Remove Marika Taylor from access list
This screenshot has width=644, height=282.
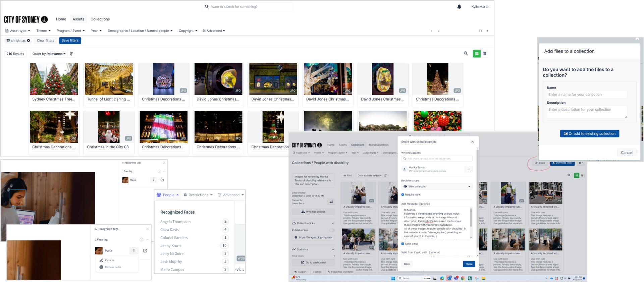coord(468,169)
